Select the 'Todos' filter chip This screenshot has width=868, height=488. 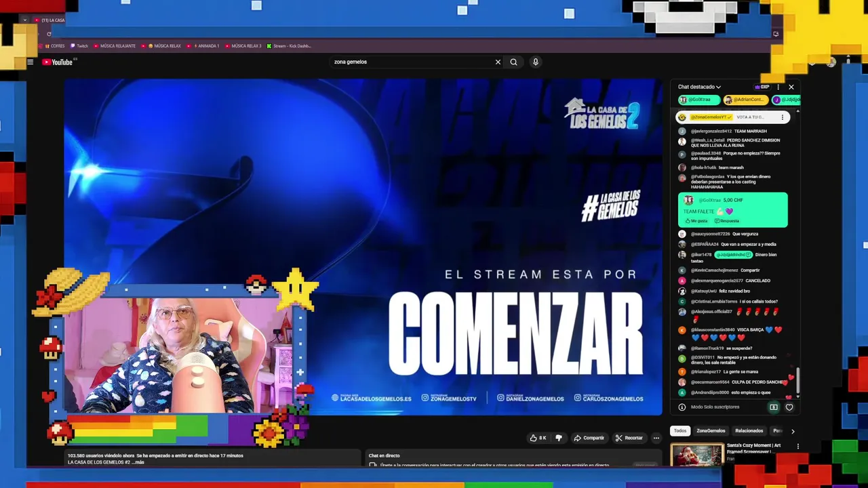tap(680, 430)
